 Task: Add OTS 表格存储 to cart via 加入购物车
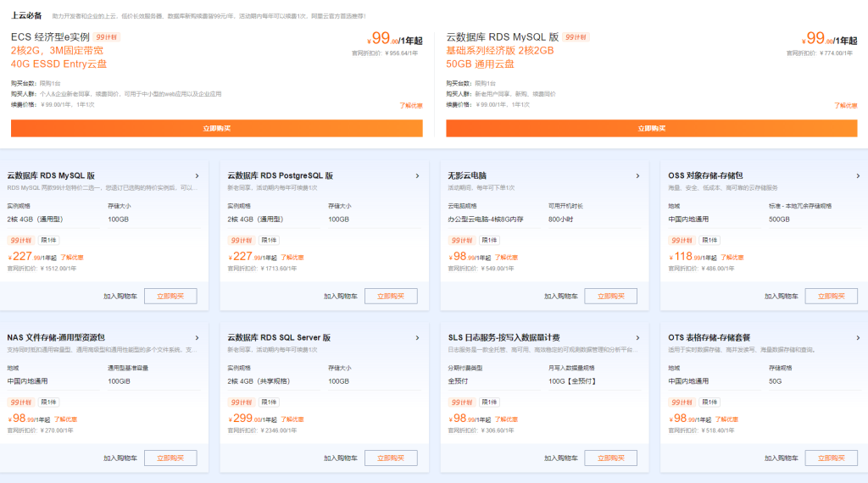[x=781, y=458]
